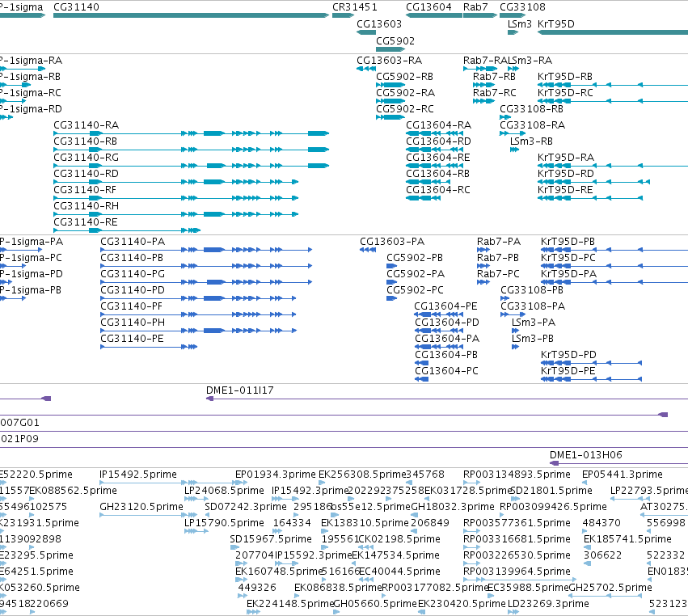The width and height of the screenshot is (688, 616).
Task: Select the CG5902 gene label
Action: point(395,40)
